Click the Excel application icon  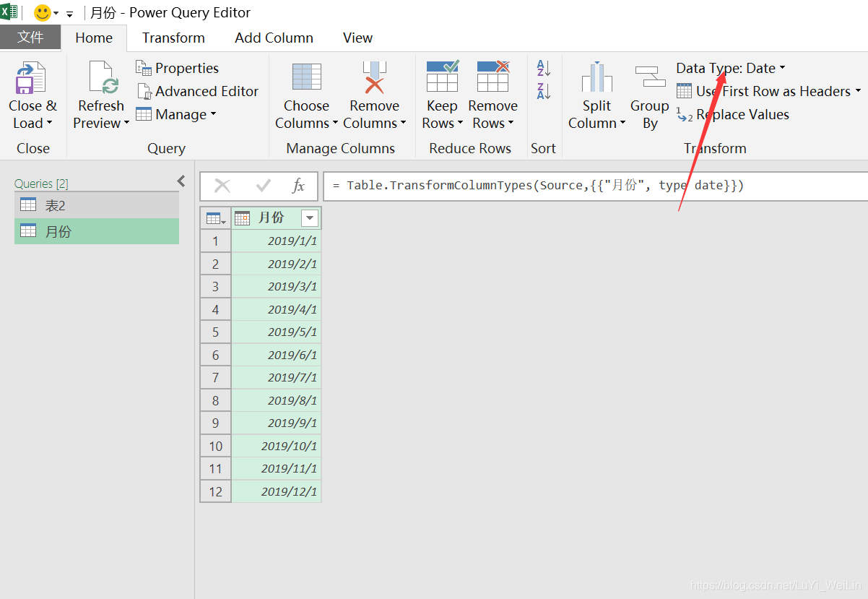9,12
